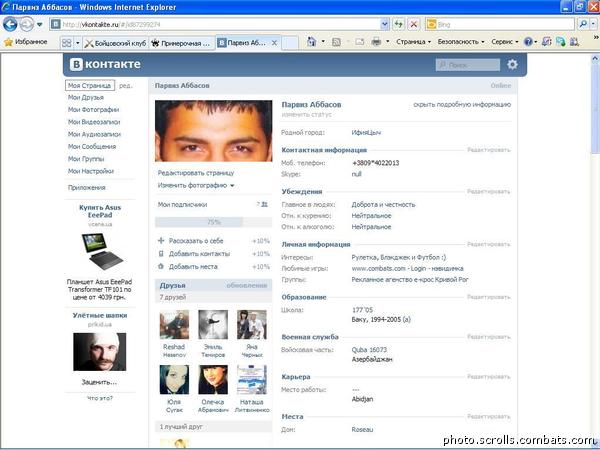Click the green Refresh page icon
Viewport: 600px width, 450px height.
point(399,24)
